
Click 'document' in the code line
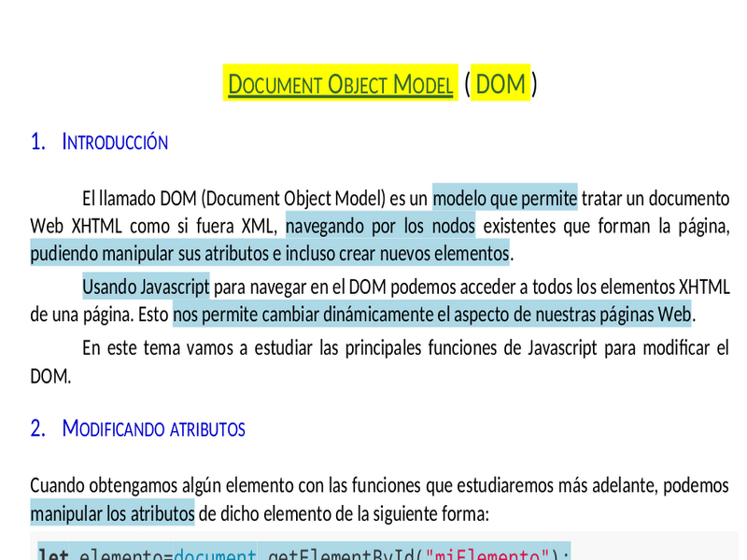click(215, 553)
